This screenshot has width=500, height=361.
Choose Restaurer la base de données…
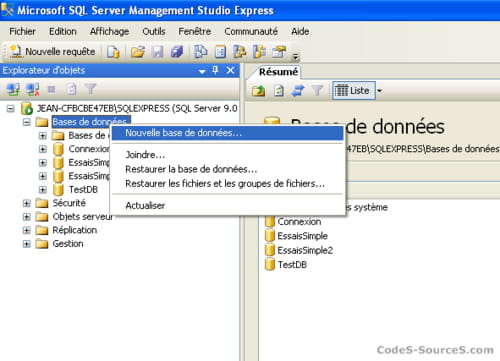coord(227,169)
